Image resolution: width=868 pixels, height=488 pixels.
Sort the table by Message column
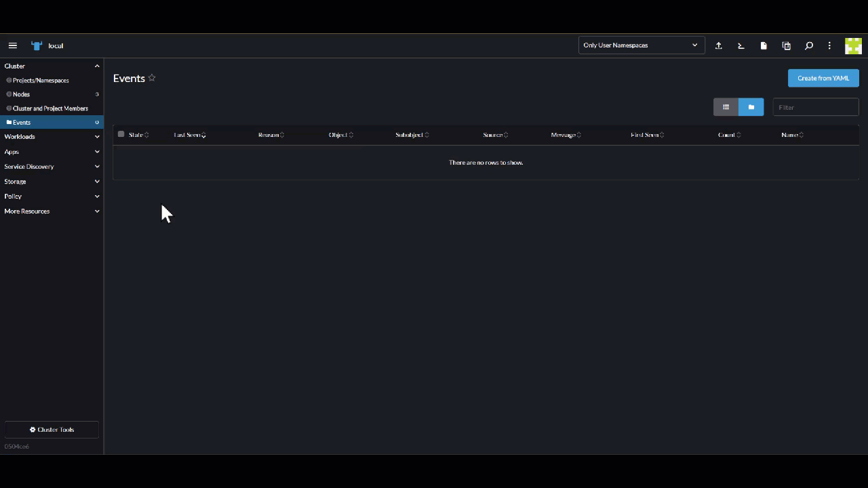pos(566,135)
